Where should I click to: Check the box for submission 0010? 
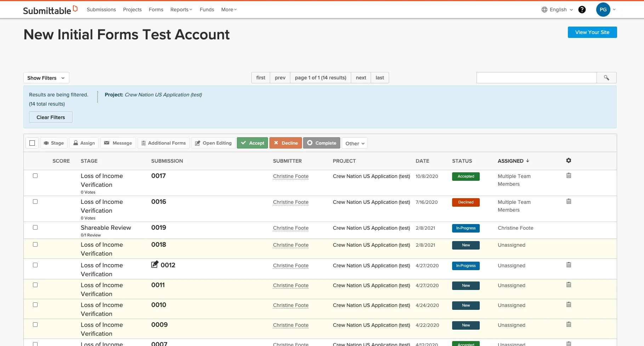(x=35, y=305)
